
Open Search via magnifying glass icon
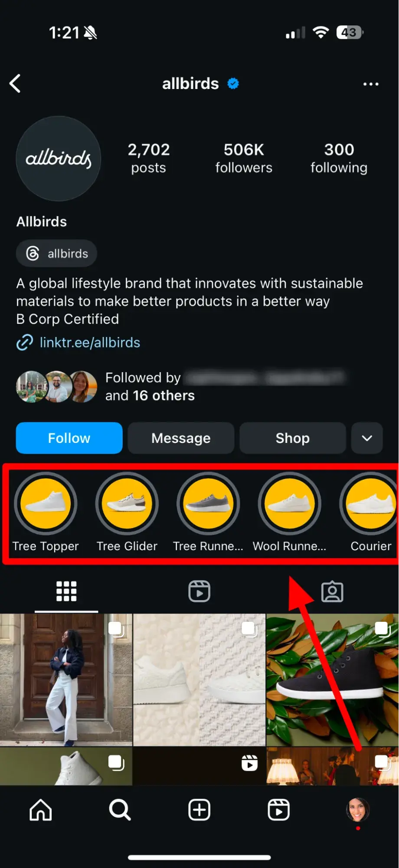120,810
